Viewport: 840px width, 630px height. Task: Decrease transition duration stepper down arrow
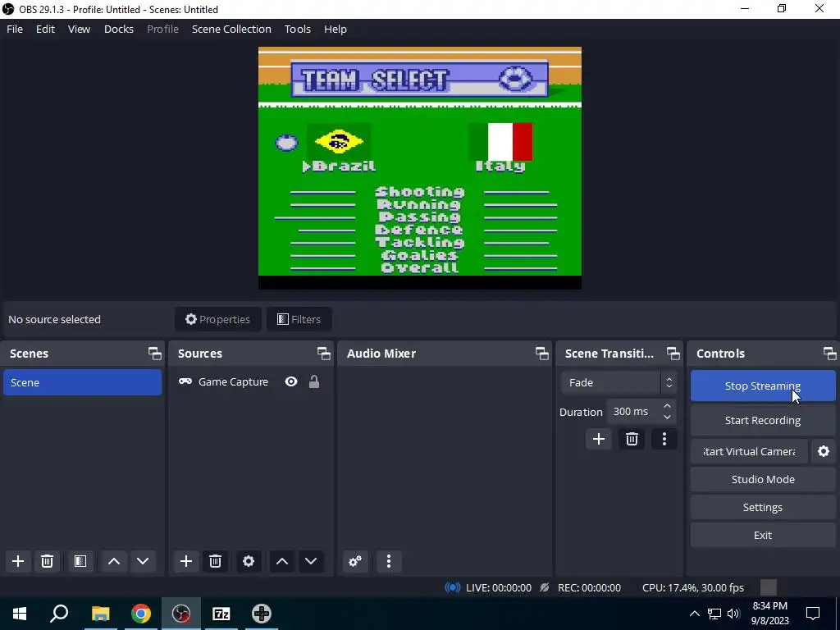point(667,417)
